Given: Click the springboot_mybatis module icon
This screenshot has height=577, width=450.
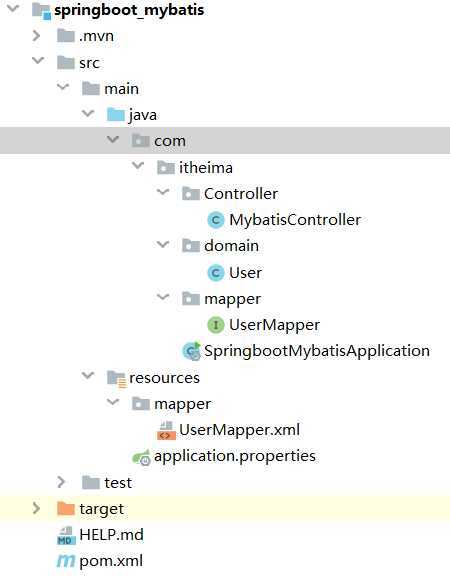Looking at the screenshot, I should coord(41,10).
